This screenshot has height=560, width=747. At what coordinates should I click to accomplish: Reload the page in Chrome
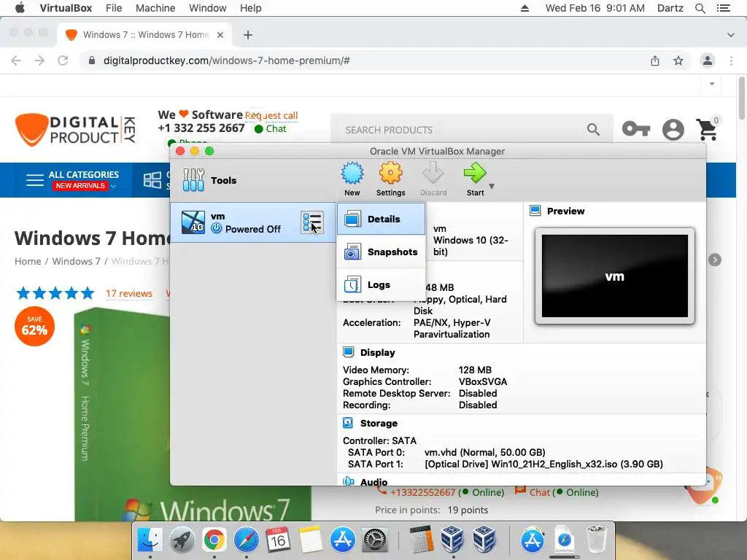pyautogui.click(x=63, y=61)
